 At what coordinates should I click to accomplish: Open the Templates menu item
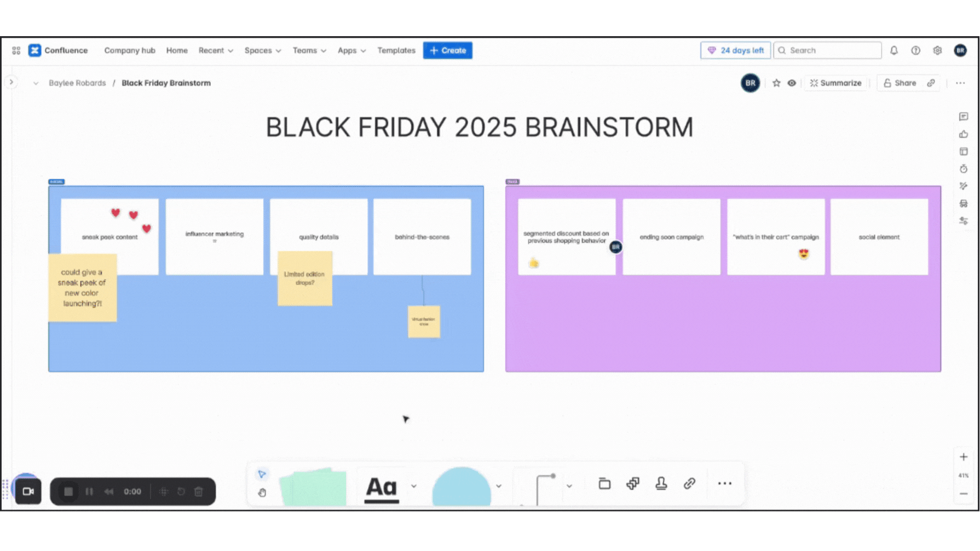(396, 50)
